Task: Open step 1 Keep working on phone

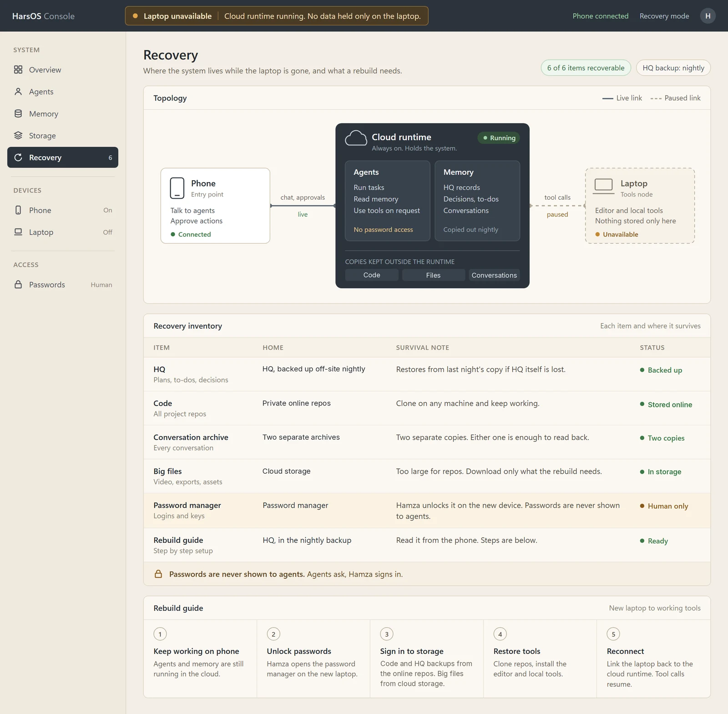Action: 200,658
